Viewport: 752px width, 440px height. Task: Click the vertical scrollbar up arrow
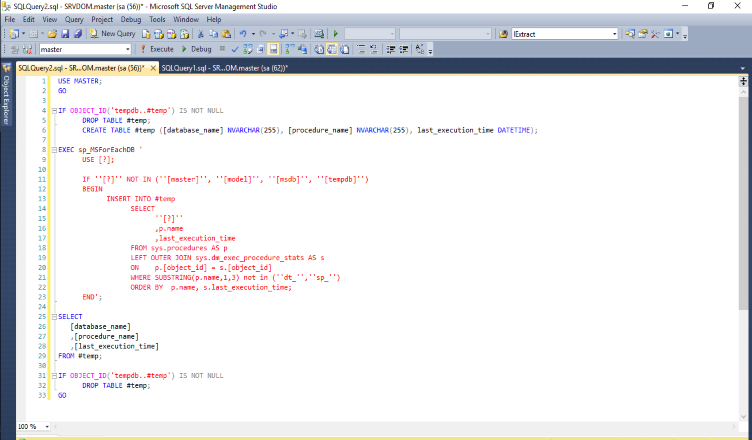pos(743,92)
